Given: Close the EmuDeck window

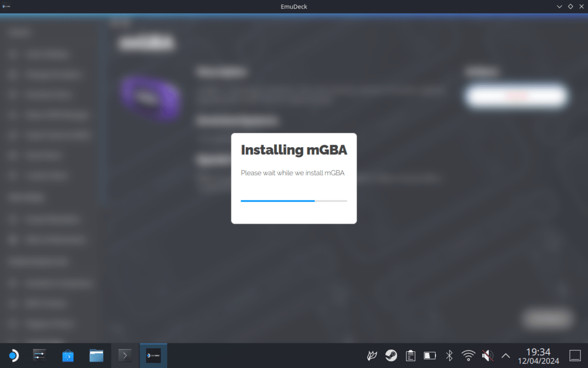Looking at the screenshot, I should click(581, 7).
